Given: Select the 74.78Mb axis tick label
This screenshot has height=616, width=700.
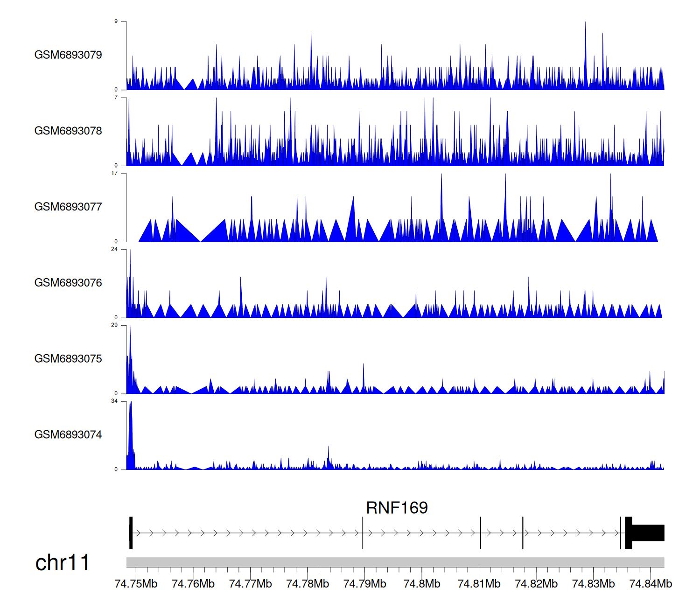Looking at the screenshot, I should pyautogui.click(x=308, y=584).
